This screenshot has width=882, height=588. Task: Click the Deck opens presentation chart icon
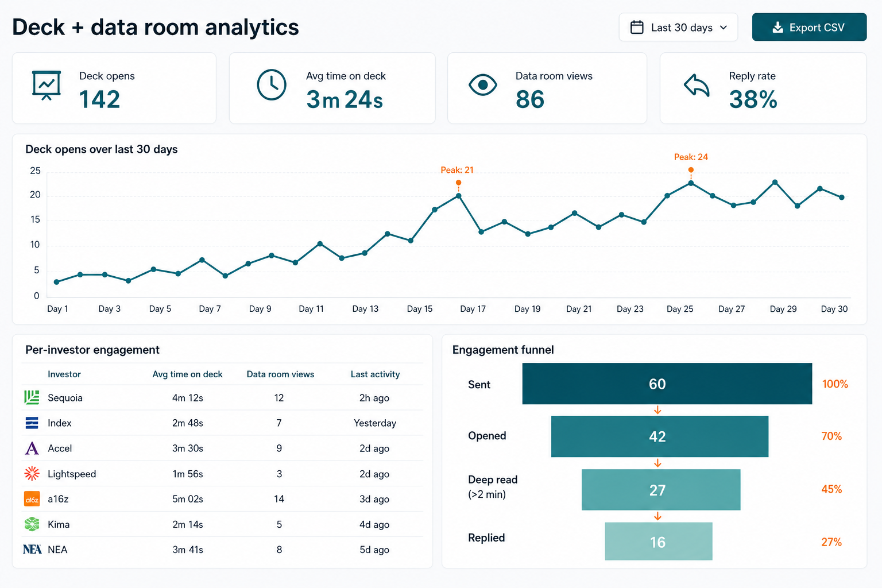coord(47,86)
